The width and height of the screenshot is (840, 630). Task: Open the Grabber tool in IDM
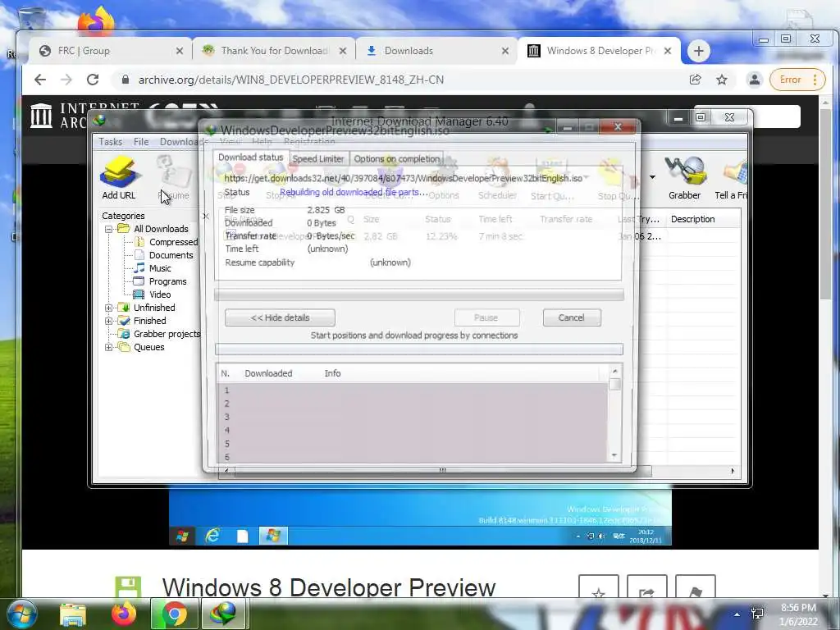[x=684, y=178]
